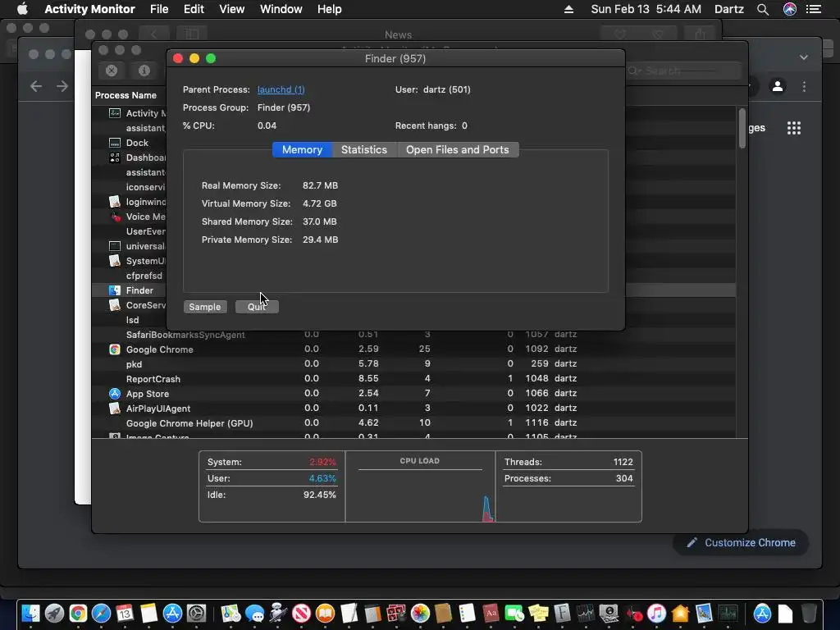Open the launchd (1) parent process link

pyautogui.click(x=281, y=89)
